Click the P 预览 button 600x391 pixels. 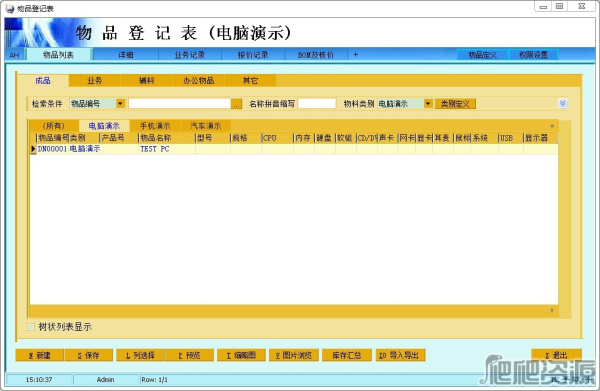[x=189, y=355]
